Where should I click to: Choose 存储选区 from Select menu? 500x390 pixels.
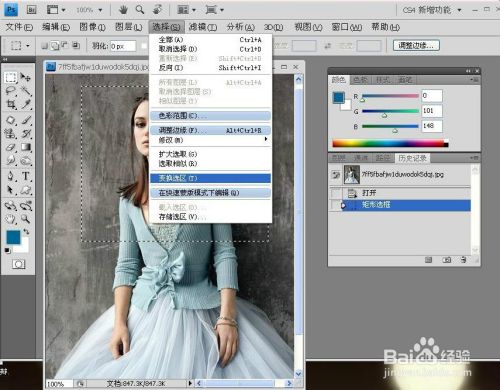pyautogui.click(x=211, y=217)
